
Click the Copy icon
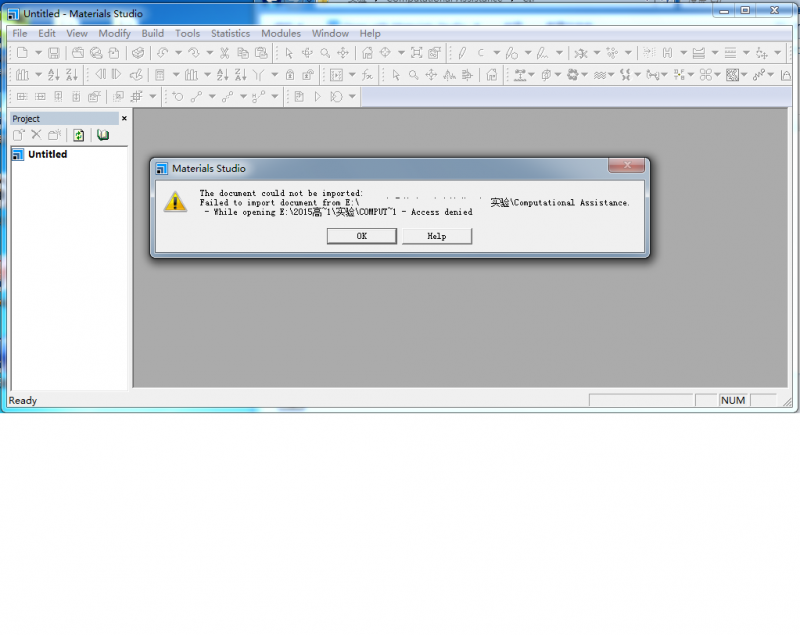point(243,53)
